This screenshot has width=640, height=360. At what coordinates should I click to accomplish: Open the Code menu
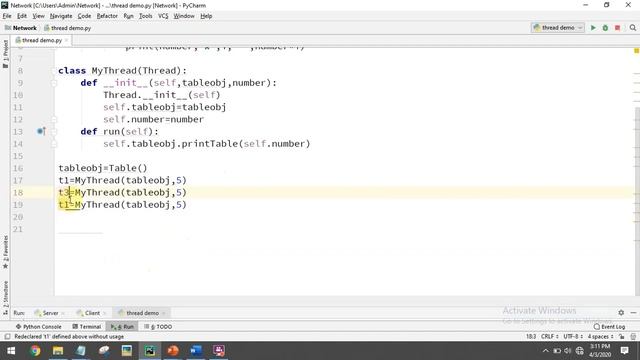[x=84, y=16]
